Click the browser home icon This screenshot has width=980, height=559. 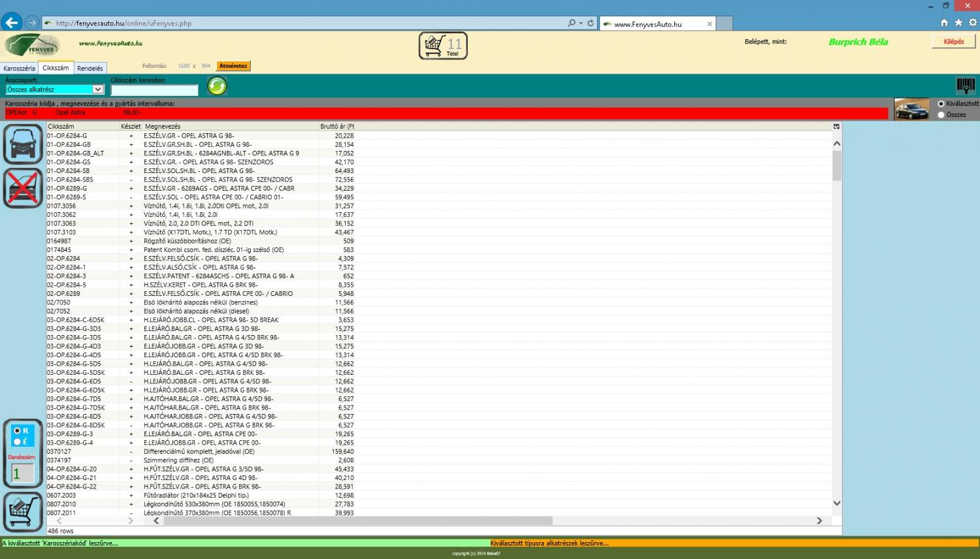(944, 23)
